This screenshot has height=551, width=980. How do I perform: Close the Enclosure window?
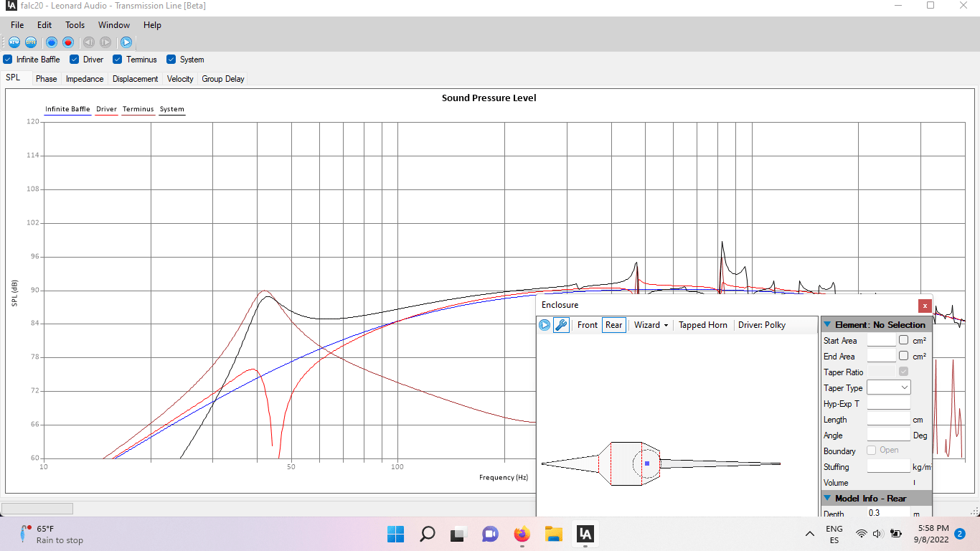tap(925, 306)
